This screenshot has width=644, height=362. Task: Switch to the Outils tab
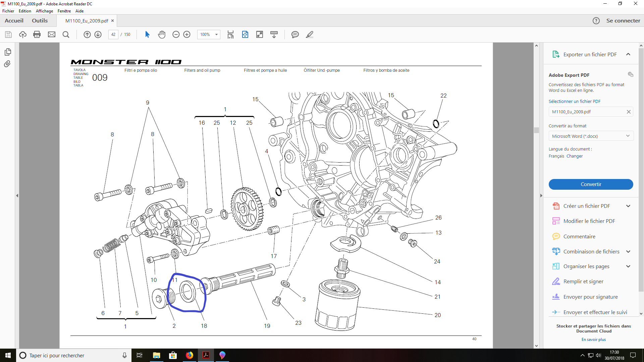40,21
